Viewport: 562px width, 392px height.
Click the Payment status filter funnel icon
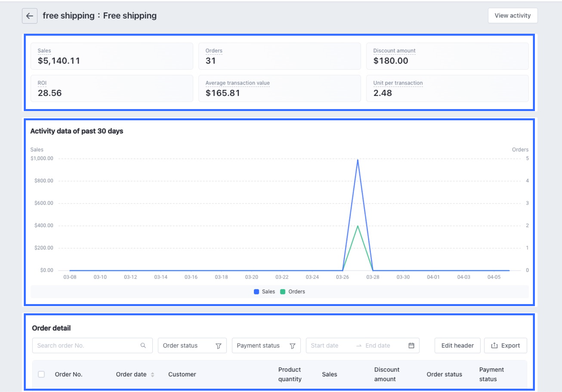pos(292,346)
